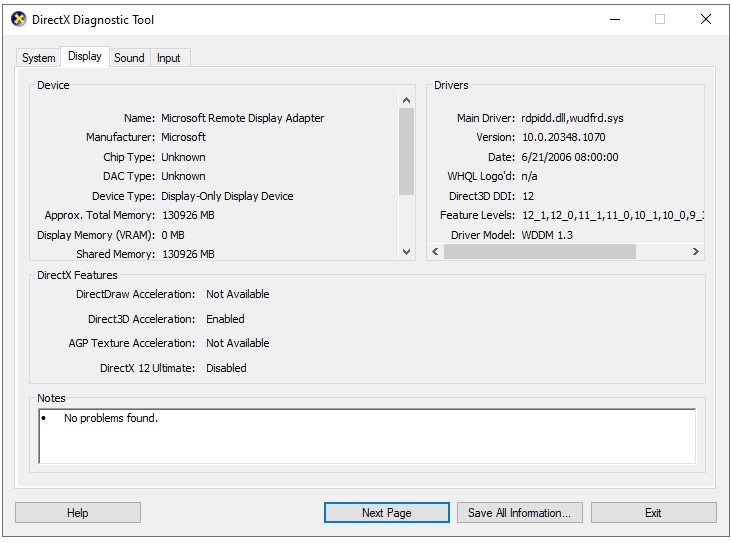Minimize the DirectX Diagnostic Tool window
Image resolution: width=731 pixels, height=543 pixels.
pyautogui.click(x=615, y=20)
